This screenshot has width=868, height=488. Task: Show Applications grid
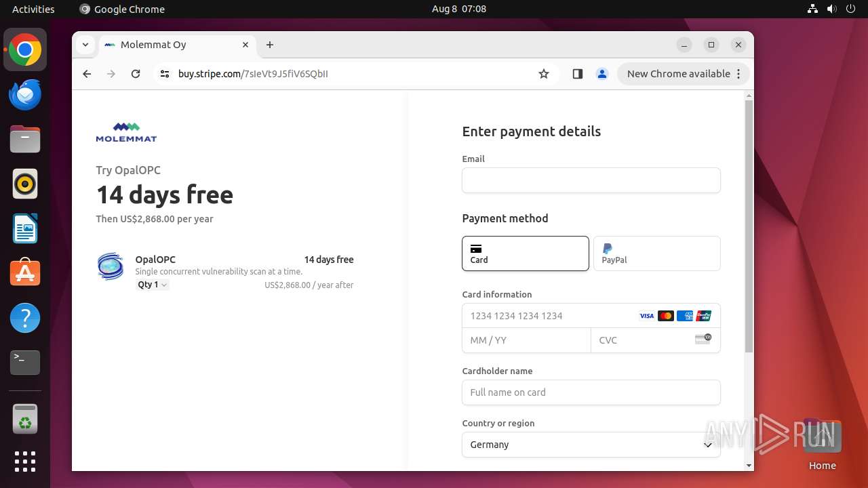(x=25, y=462)
